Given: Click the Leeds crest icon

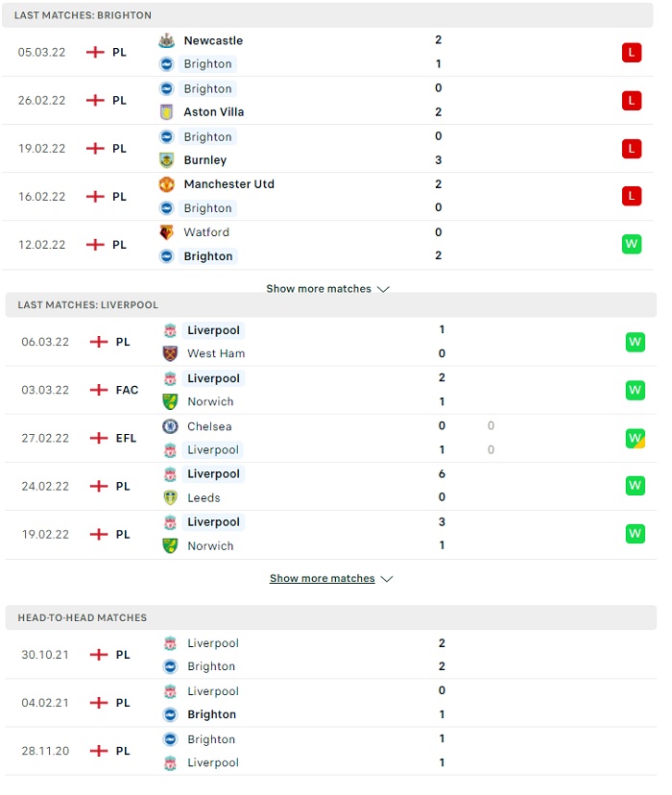Looking at the screenshot, I should click(170, 498).
